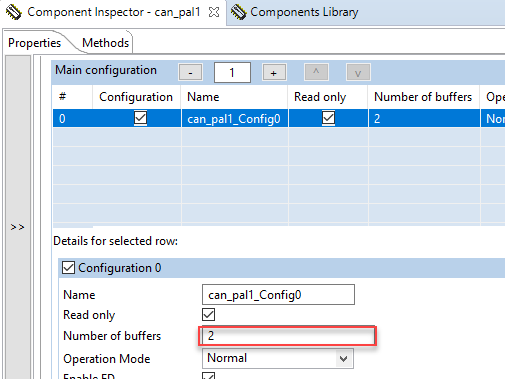Toggle Configuration checkbox in table row 0
Screen dimensions: 505x379
[140, 118]
